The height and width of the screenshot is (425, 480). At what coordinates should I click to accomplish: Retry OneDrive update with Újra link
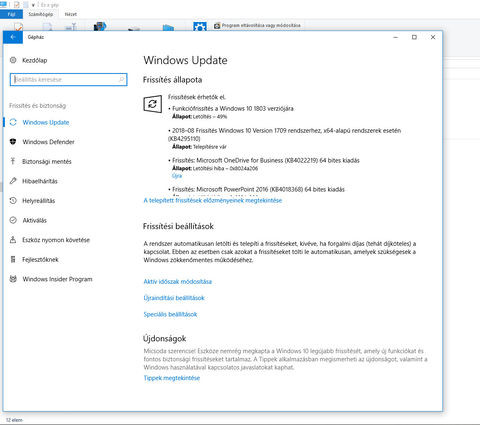[x=177, y=176]
